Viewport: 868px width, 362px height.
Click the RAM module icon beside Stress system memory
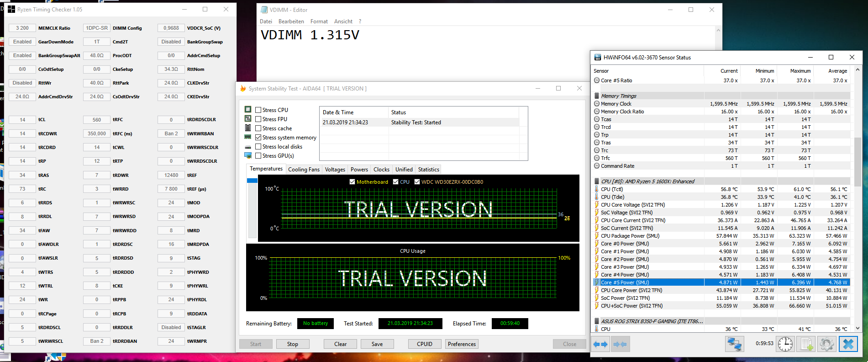coord(248,137)
